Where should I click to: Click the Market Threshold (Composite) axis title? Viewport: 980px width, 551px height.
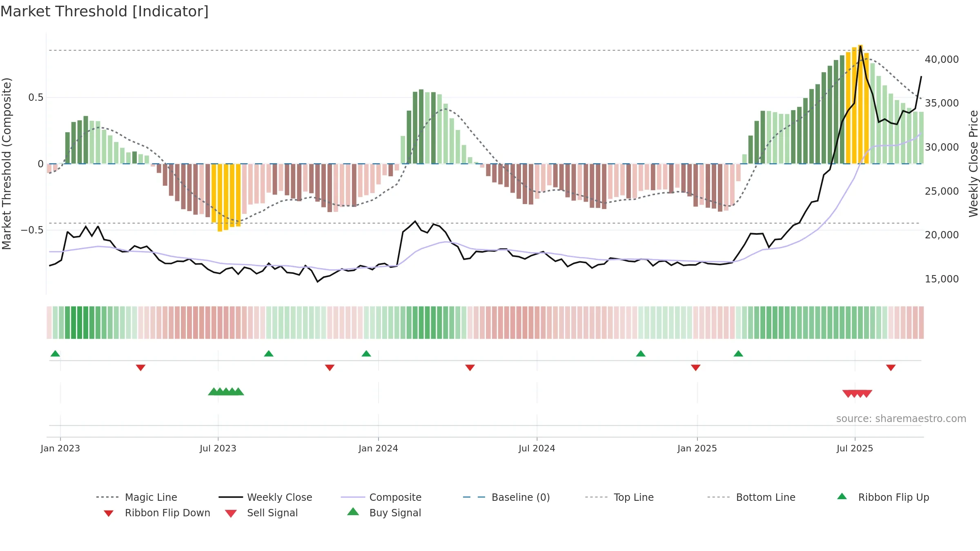pos(7,163)
